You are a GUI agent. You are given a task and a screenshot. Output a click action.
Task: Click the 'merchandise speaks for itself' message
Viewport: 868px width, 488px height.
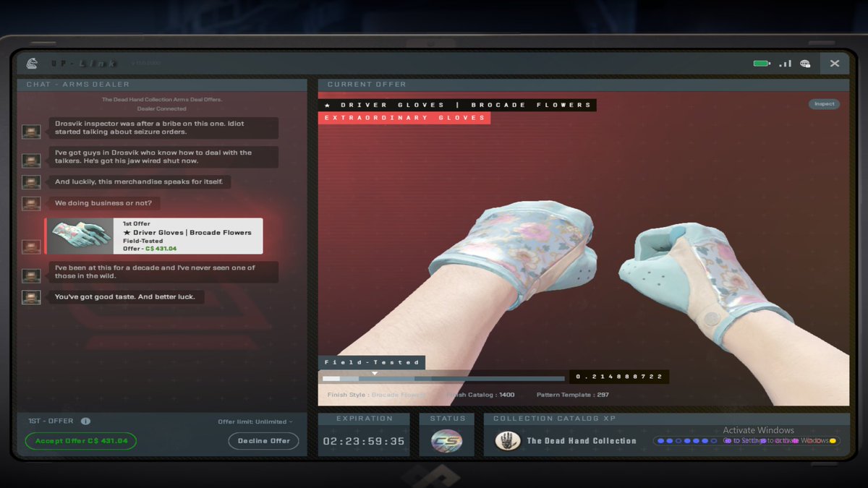140,181
